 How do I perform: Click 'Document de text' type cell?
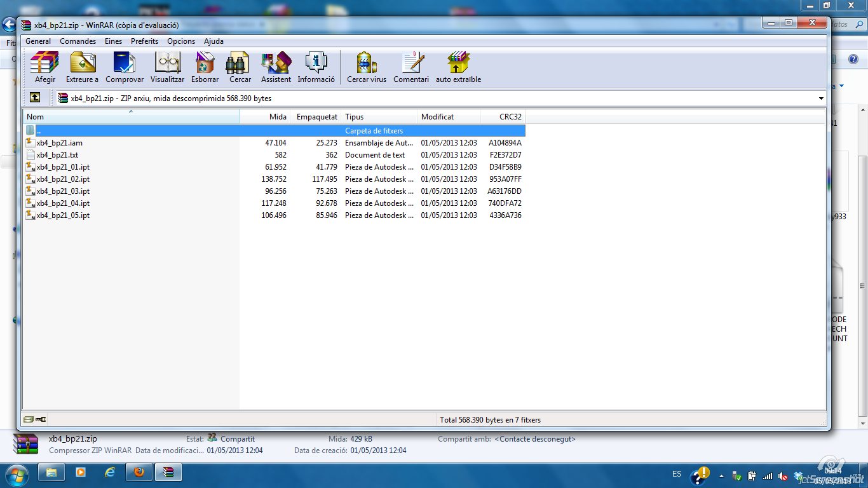(375, 155)
